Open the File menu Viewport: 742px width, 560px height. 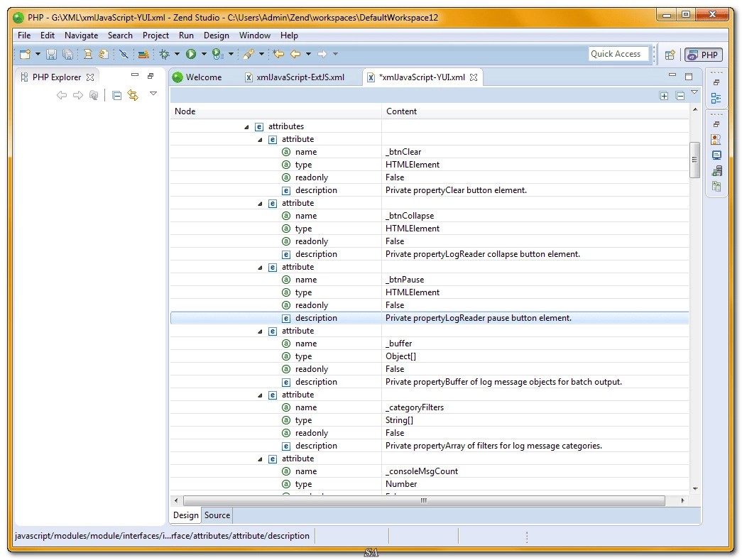[x=24, y=35]
